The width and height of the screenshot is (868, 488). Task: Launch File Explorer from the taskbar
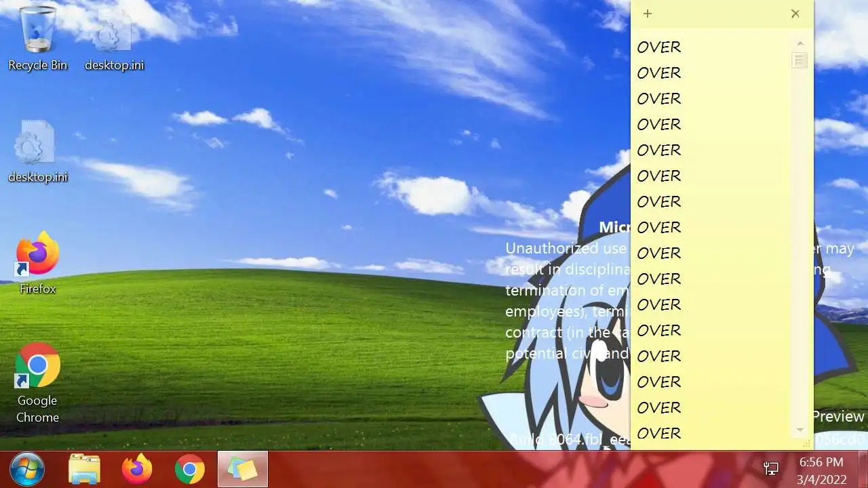point(85,469)
